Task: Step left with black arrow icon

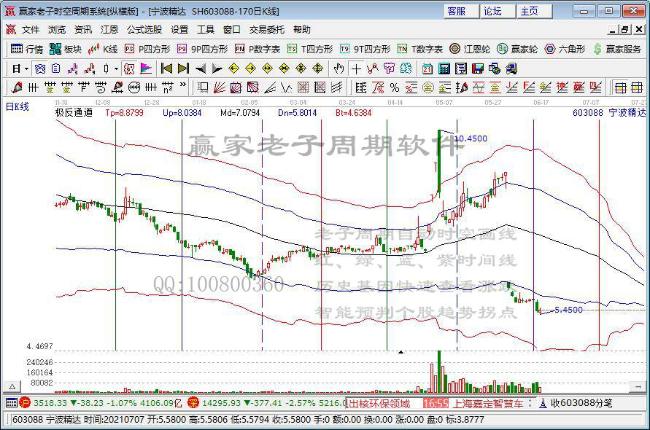Action: (201, 69)
